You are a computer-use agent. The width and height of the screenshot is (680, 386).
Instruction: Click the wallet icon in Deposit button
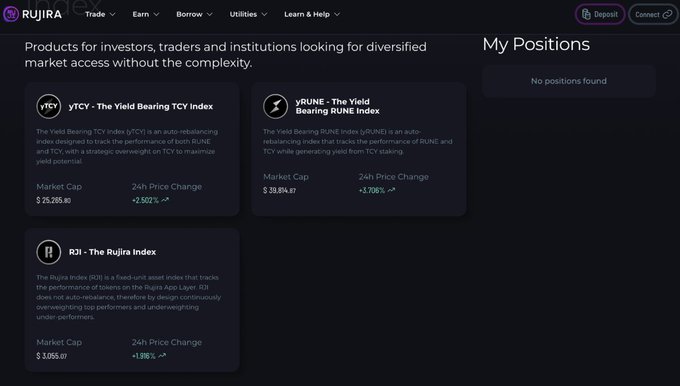586,14
